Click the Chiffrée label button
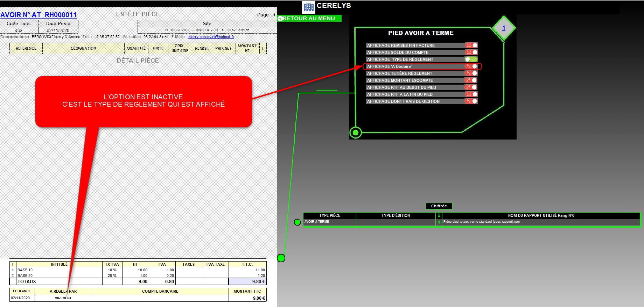 click(x=439, y=206)
